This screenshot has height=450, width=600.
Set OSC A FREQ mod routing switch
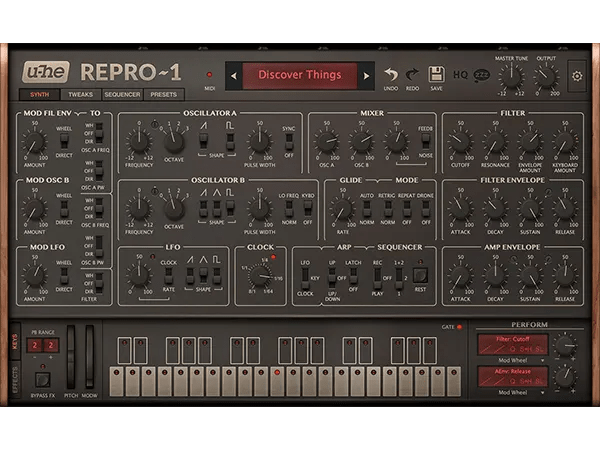[99, 133]
